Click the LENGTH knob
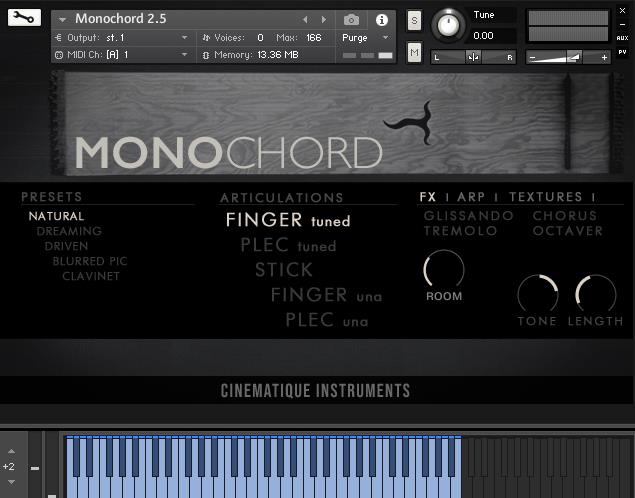This screenshot has height=498, width=635. [x=596, y=295]
